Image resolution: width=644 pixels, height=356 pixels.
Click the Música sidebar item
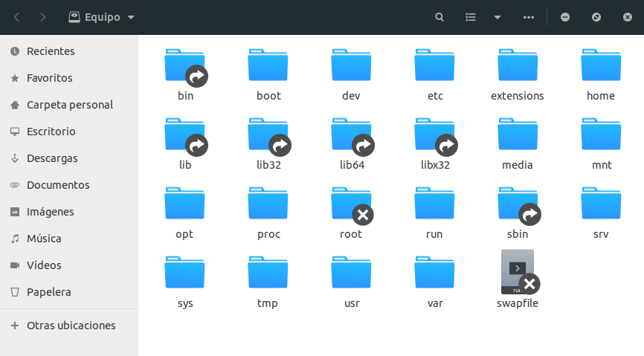pos(44,239)
